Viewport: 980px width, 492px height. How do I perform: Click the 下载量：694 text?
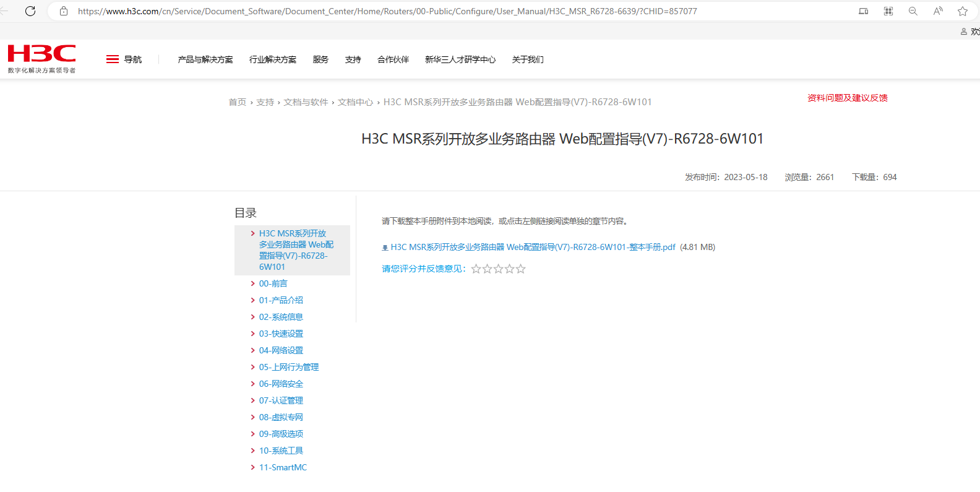[x=875, y=177]
